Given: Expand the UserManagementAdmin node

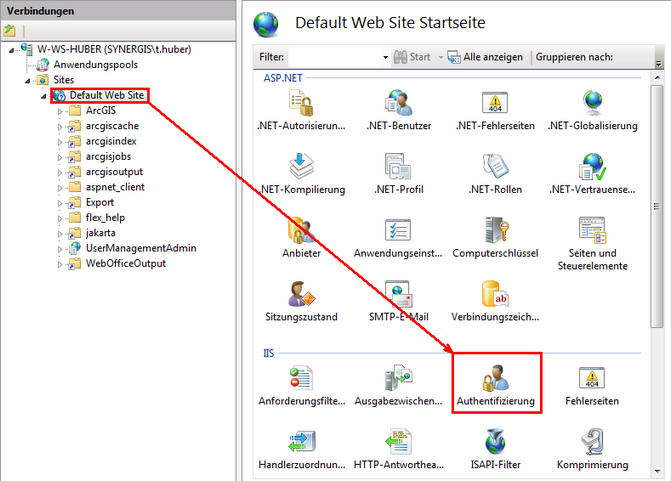Looking at the screenshot, I should click(x=60, y=249).
